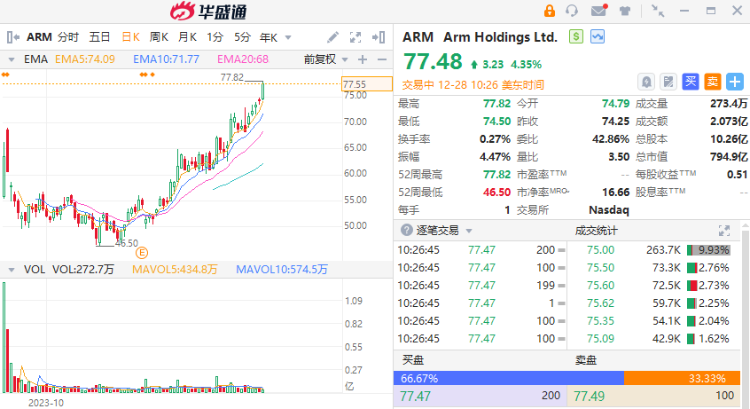Expand the EMA indicator dropdown
Screen dimensions: 750x409
tap(11, 59)
